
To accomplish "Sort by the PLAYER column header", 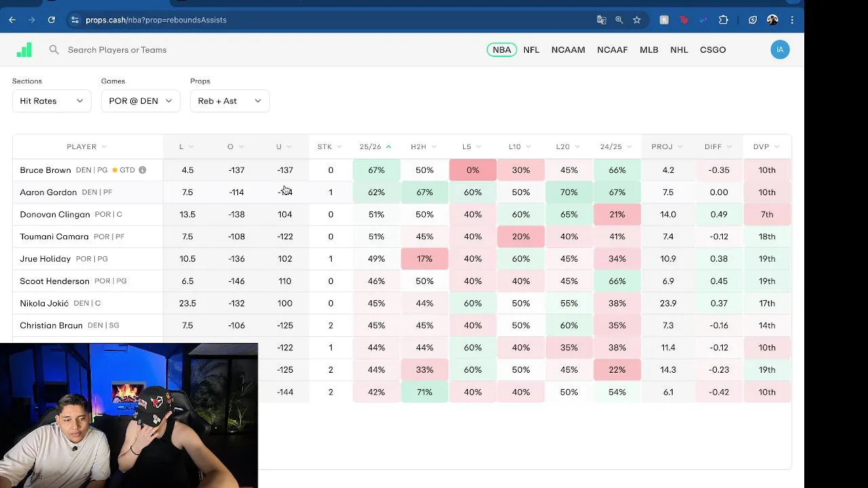I will tap(87, 147).
